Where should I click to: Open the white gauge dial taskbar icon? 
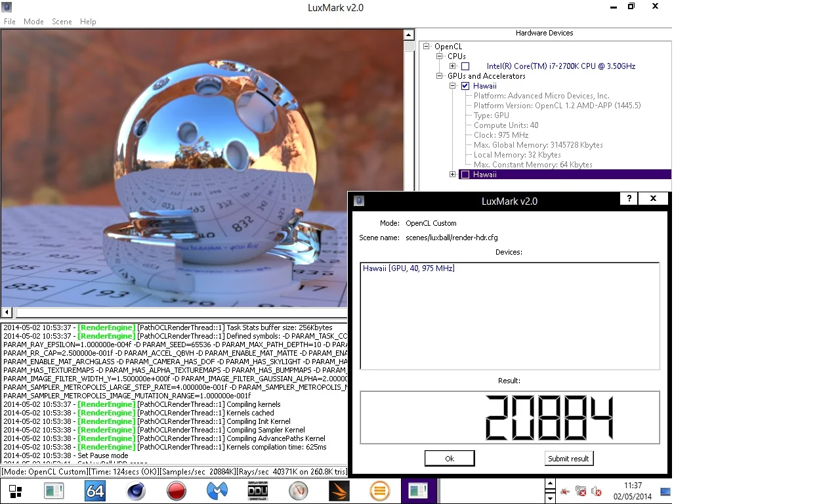(x=298, y=491)
